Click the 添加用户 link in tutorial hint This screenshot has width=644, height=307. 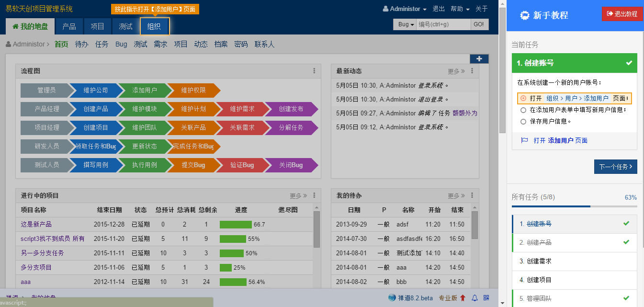561,140
